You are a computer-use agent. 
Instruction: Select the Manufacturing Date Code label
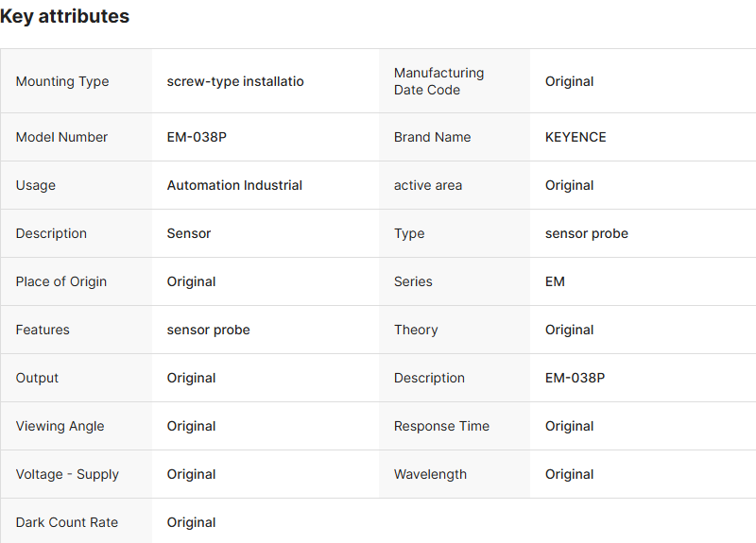(x=438, y=81)
